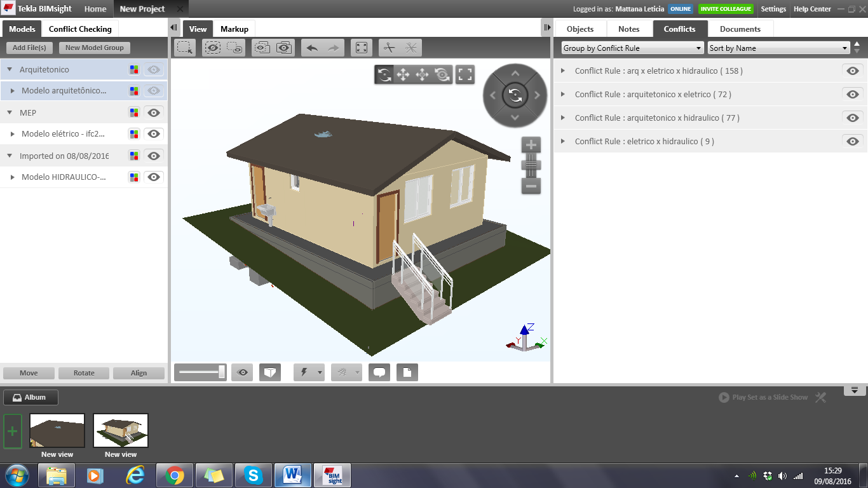Click the full screen viewport icon
The height and width of the screenshot is (488, 868).
coord(465,74)
